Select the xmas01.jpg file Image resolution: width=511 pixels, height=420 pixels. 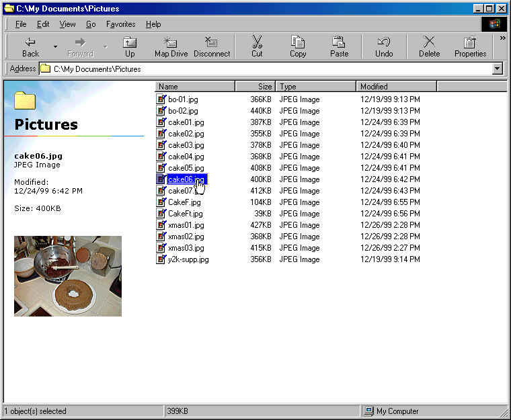[186, 225]
